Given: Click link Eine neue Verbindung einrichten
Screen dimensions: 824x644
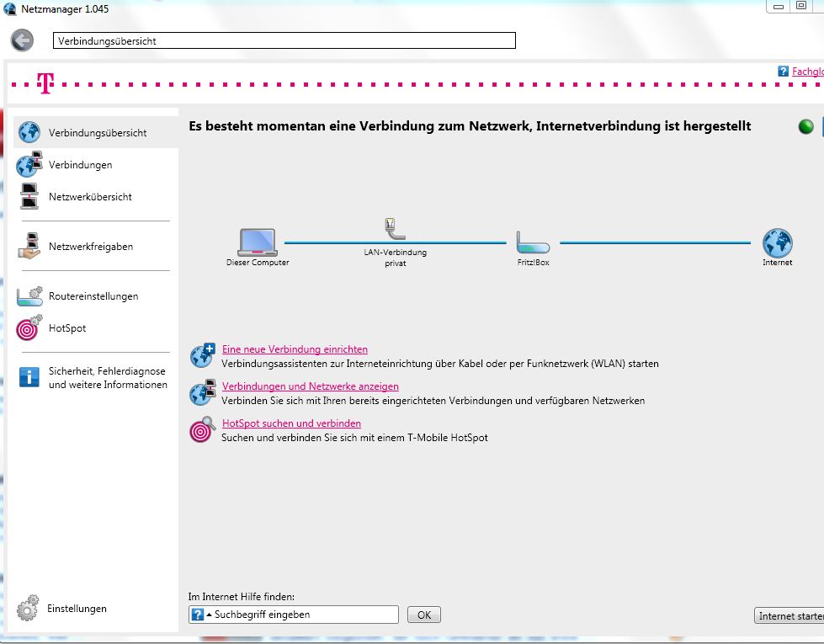Looking at the screenshot, I should tap(295, 349).
